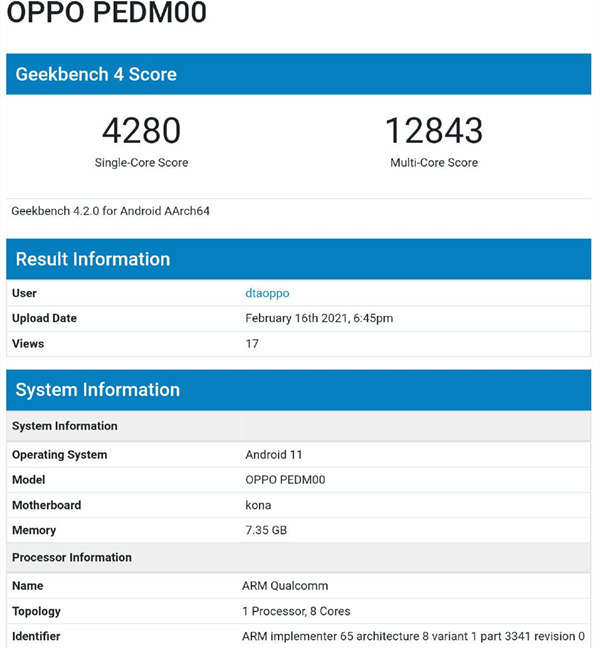
Task: Click the Geekbench 4 Score header
Action: (298, 74)
